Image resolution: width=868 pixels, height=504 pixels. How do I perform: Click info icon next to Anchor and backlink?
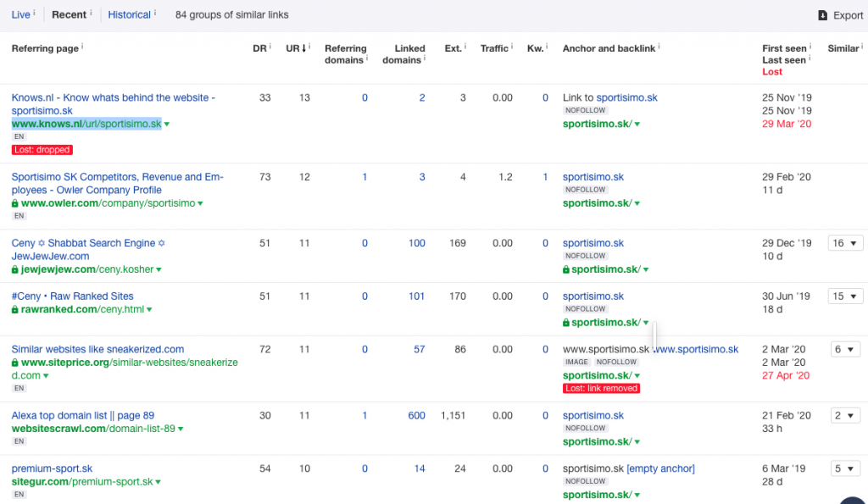click(659, 47)
